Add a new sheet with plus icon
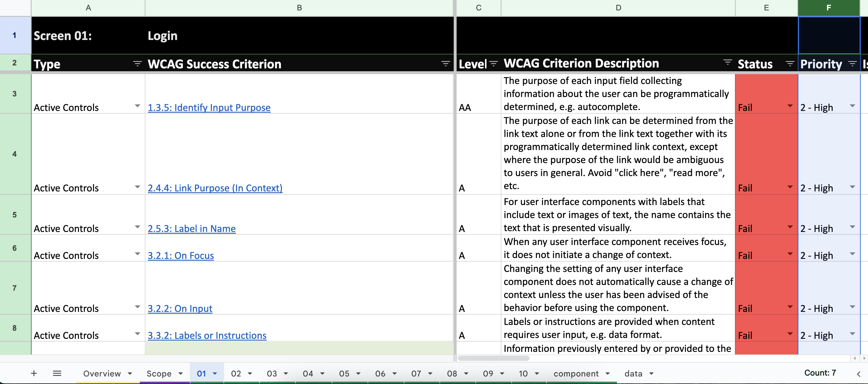This screenshot has width=868, height=384. pos(34,373)
